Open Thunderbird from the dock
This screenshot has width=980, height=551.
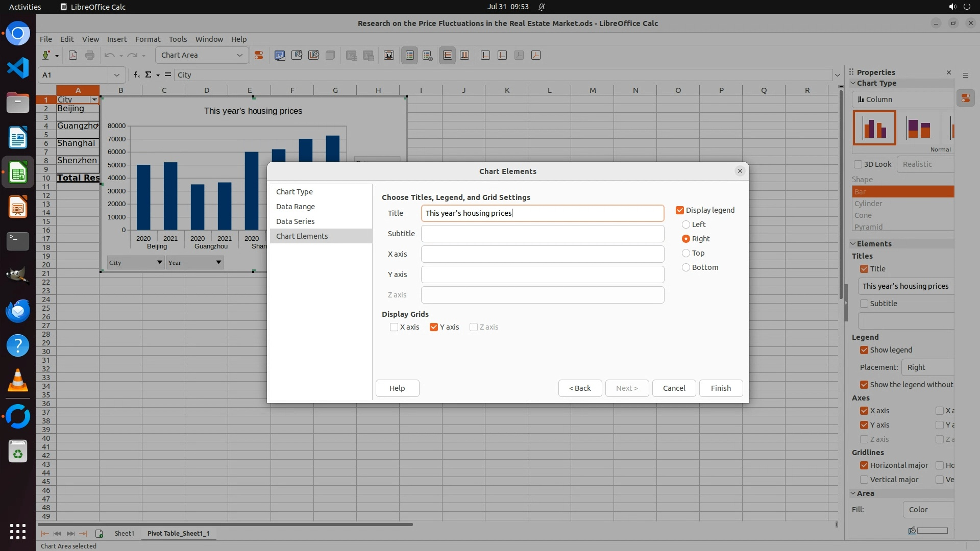pyautogui.click(x=18, y=311)
